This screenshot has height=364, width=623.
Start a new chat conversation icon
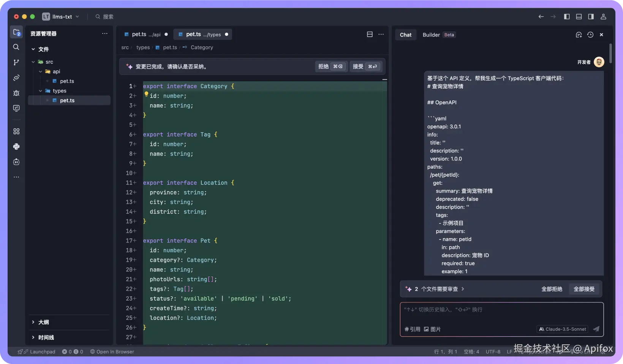click(x=579, y=35)
